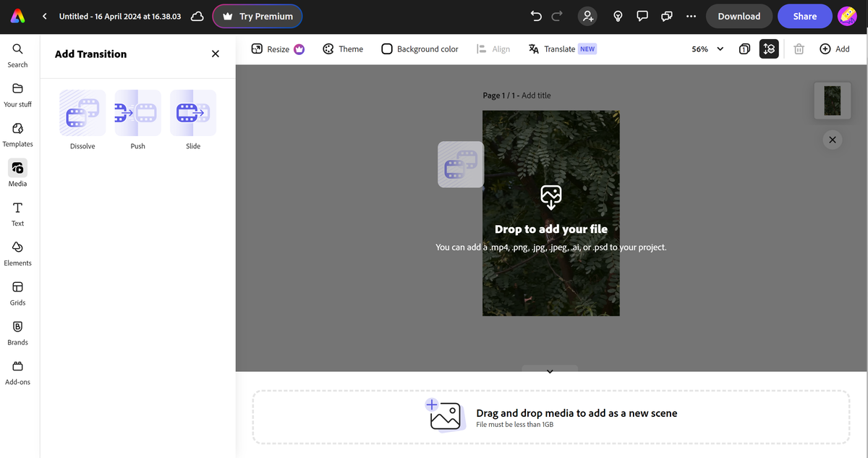The height and width of the screenshot is (458, 868).
Task: Click the Adobe Express home logo
Action: pyautogui.click(x=17, y=16)
